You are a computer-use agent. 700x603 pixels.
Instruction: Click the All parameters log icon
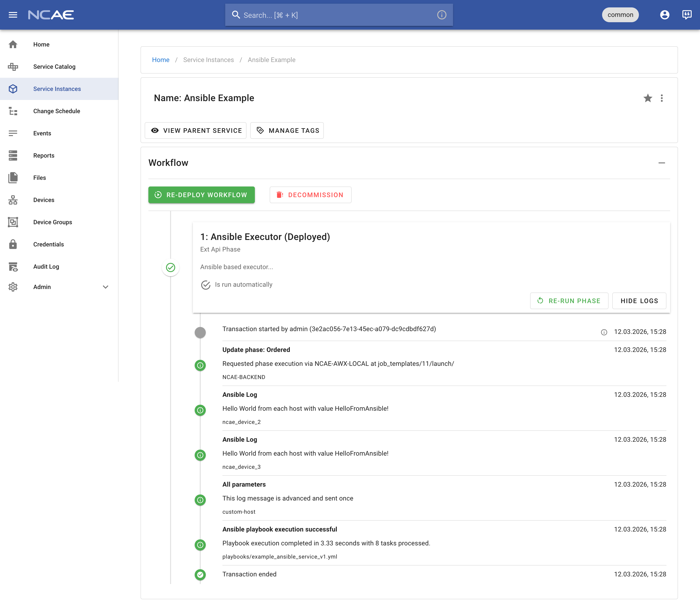[200, 500]
